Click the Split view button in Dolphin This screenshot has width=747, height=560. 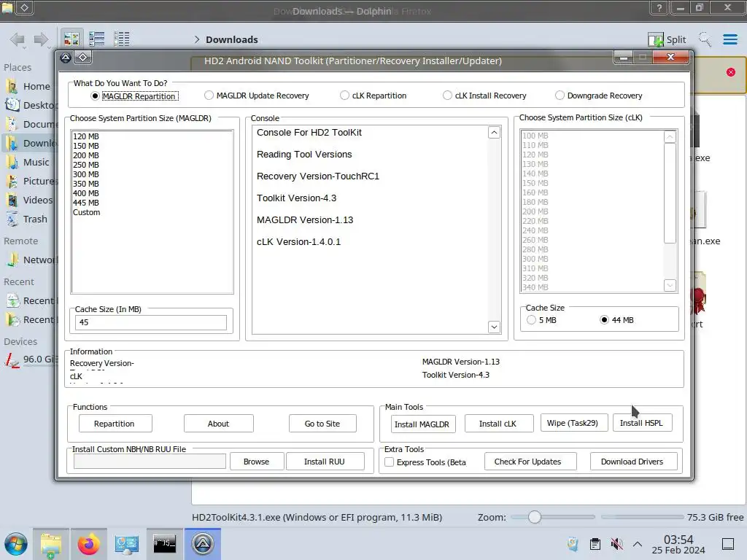(x=667, y=39)
